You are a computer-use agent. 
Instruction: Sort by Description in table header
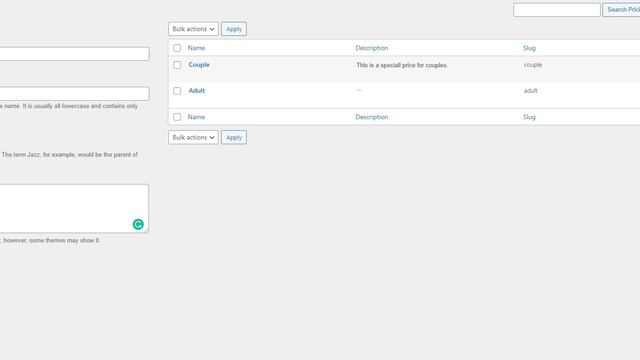point(371,48)
